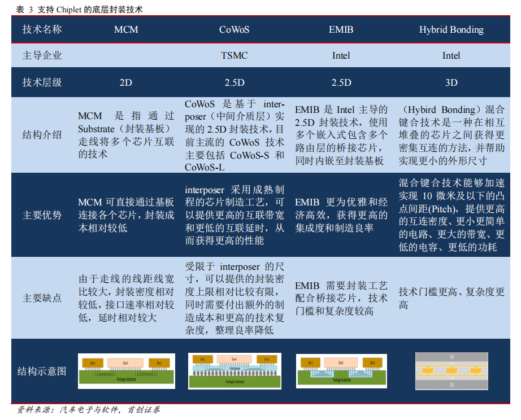Click the 2D technology level cell
Screen dimensions: 521x420
coord(126,82)
